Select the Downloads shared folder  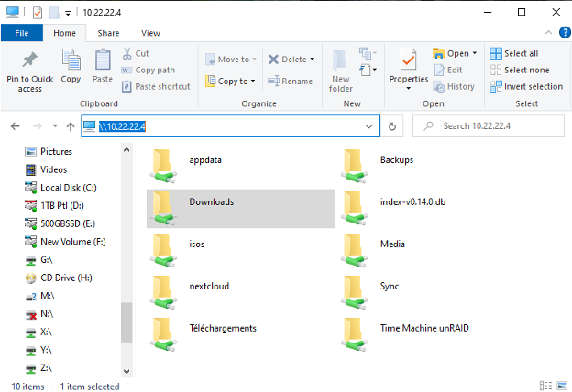click(x=240, y=208)
